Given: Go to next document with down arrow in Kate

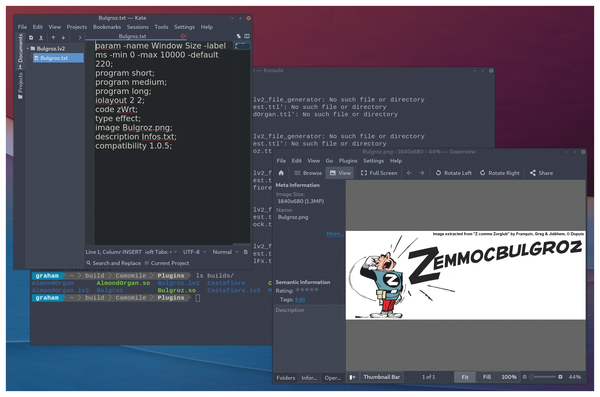Looking at the screenshot, I should coord(63,38).
